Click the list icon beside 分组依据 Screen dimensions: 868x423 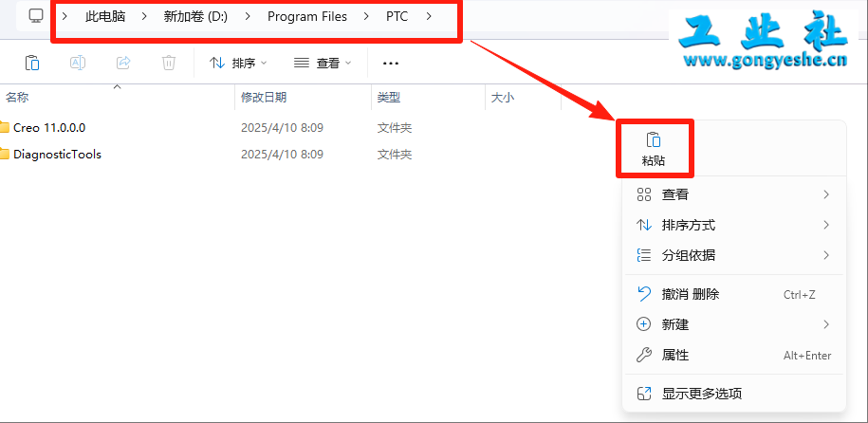pyautogui.click(x=643, y=255)
